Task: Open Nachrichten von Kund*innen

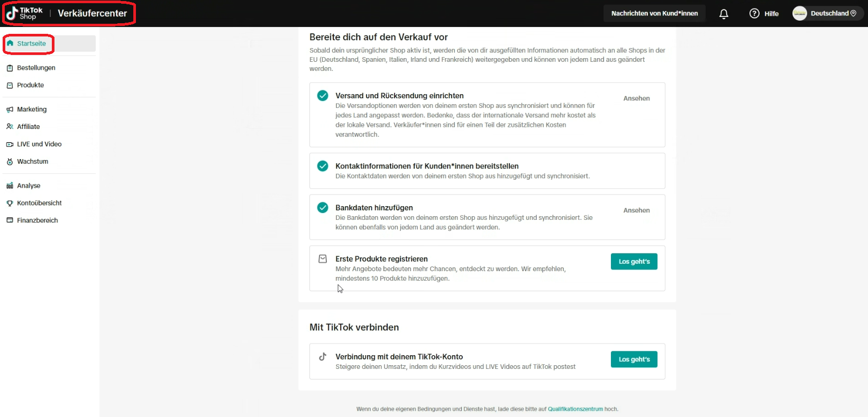Action: coord(654,14)
